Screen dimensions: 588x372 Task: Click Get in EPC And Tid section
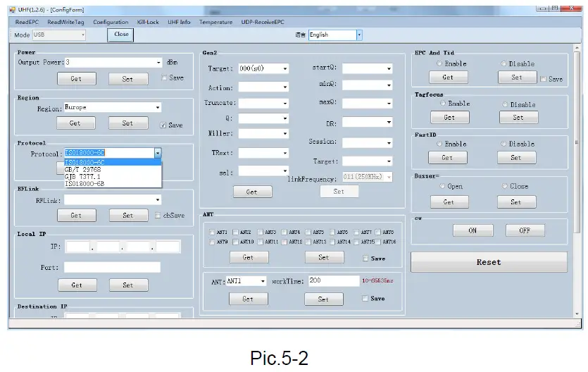click(x=449, y=77)
